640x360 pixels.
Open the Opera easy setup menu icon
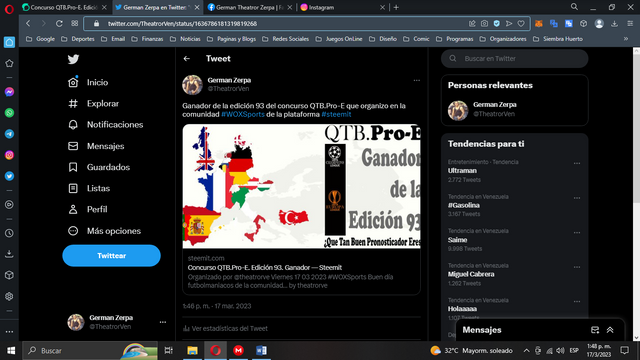coord(630,24)
